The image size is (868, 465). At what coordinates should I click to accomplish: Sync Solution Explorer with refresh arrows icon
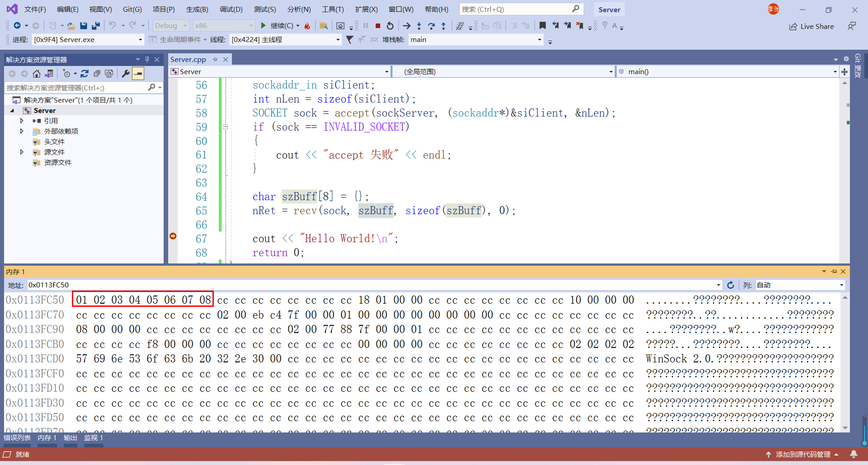[x=85, y=73]
